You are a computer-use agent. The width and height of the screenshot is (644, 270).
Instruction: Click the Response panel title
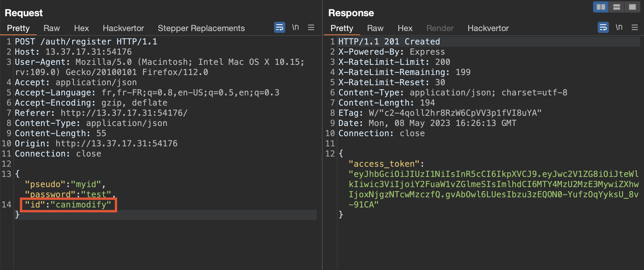(351, 13)
